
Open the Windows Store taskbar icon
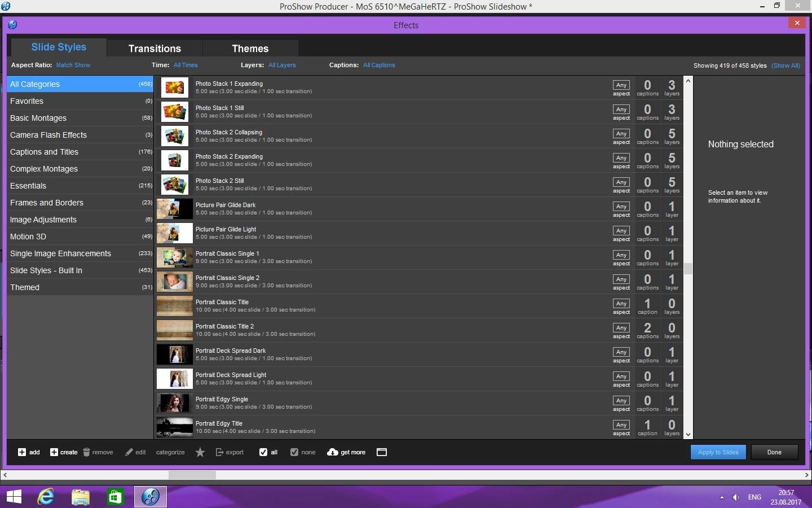116,497
